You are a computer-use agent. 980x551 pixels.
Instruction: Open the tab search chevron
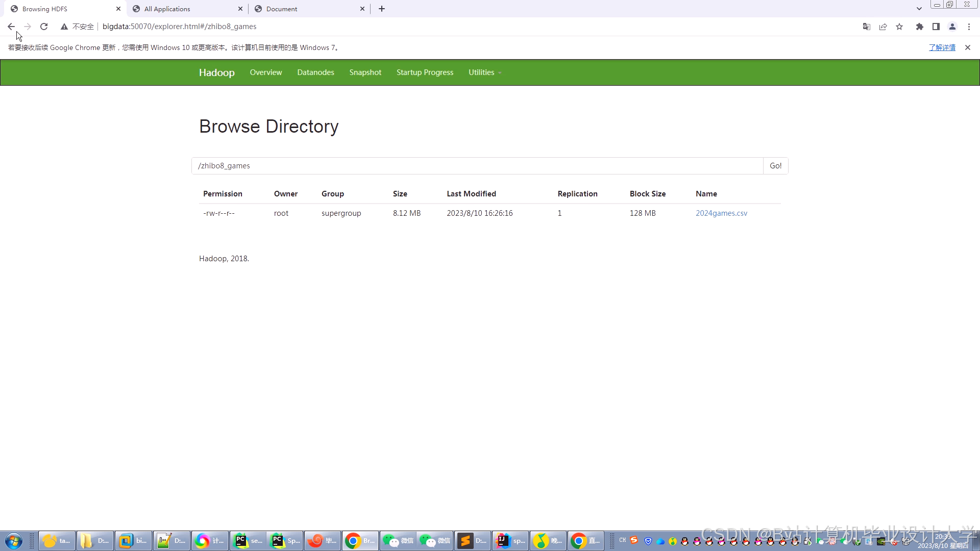click(919, 9)
